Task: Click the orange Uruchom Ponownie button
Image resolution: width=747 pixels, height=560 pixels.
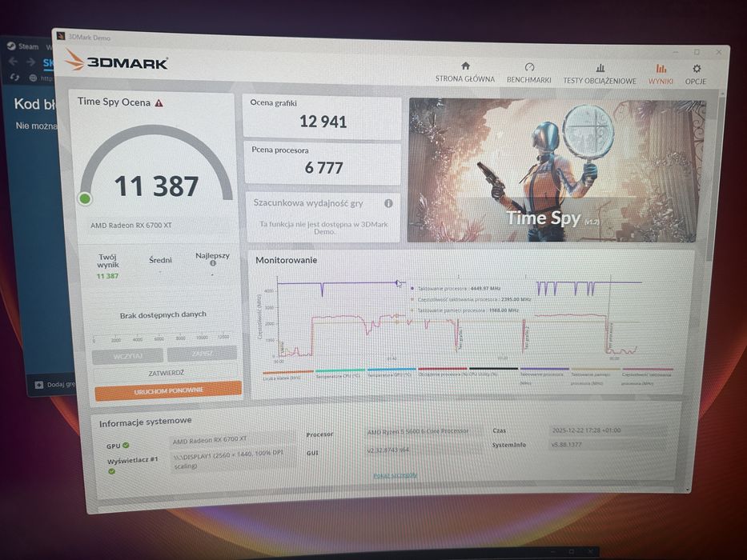Action: point(168,391)
